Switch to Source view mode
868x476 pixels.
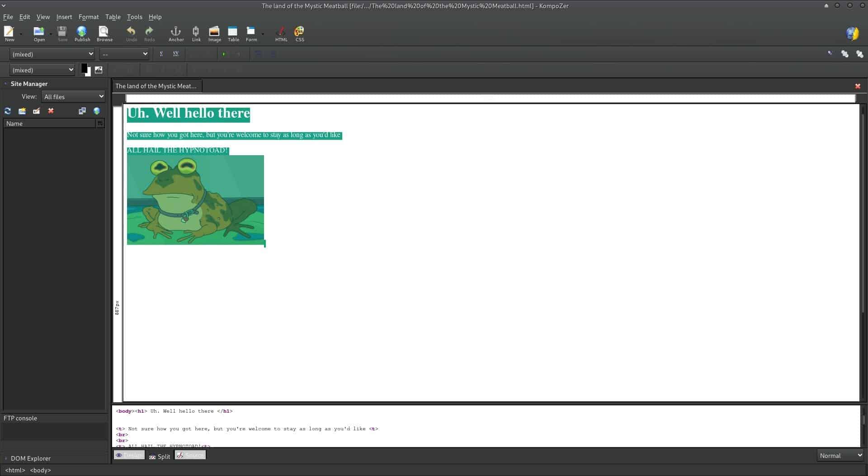pos(190,455)
